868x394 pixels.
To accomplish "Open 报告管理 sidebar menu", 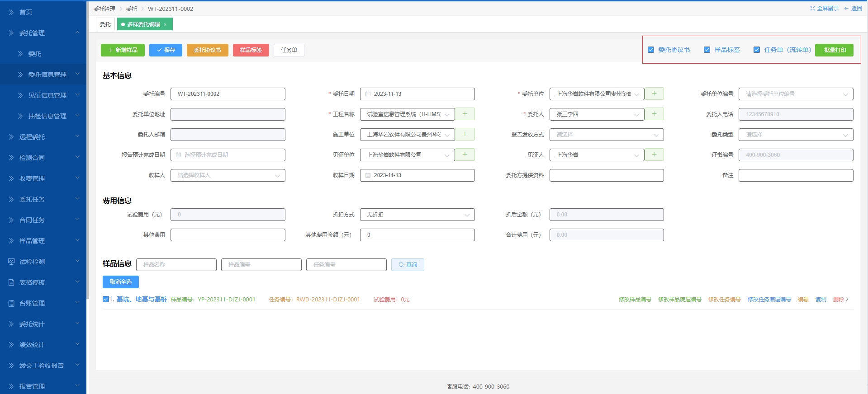I will pos(43,386).
